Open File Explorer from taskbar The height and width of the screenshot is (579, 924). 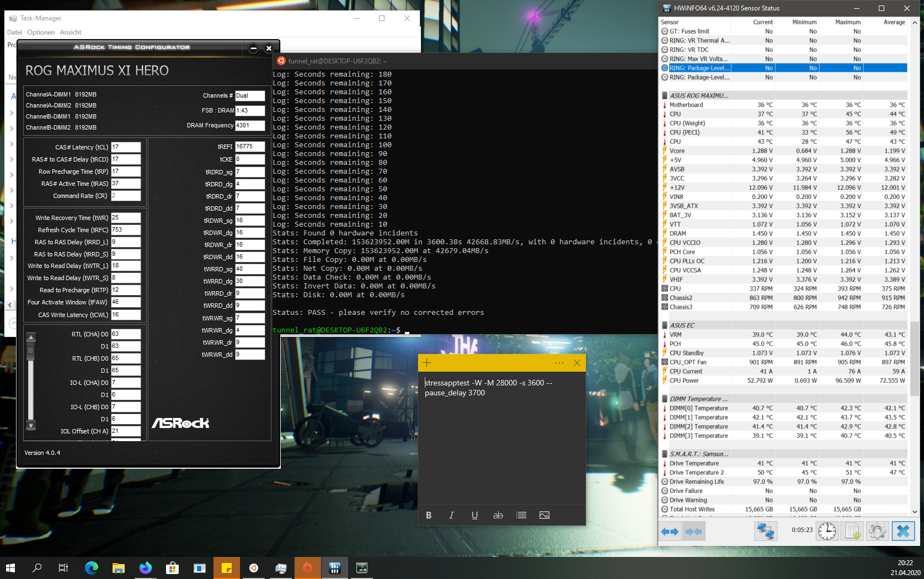coord(119,567)
